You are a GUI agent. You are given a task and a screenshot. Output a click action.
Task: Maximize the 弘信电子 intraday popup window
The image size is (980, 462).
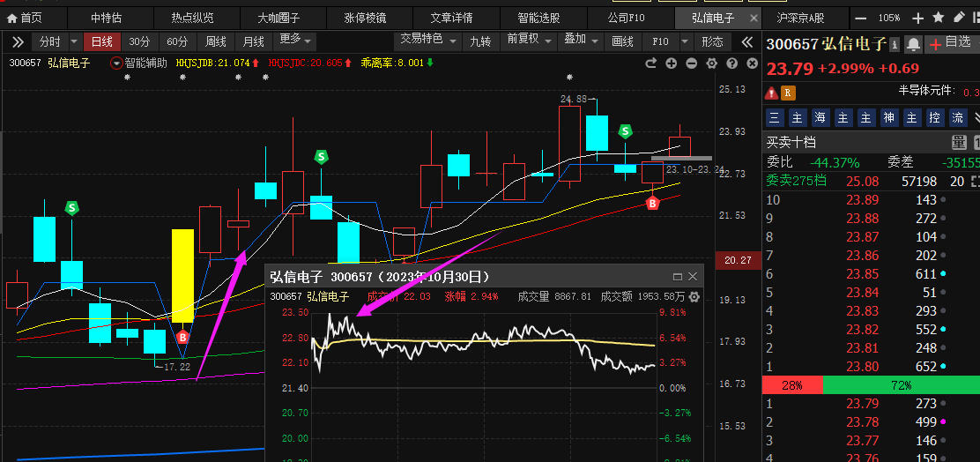[x=678, y=276]
